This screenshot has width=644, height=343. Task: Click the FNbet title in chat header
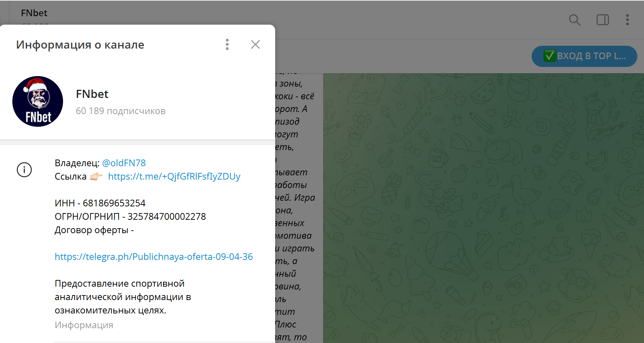click(x=34, y=13)
